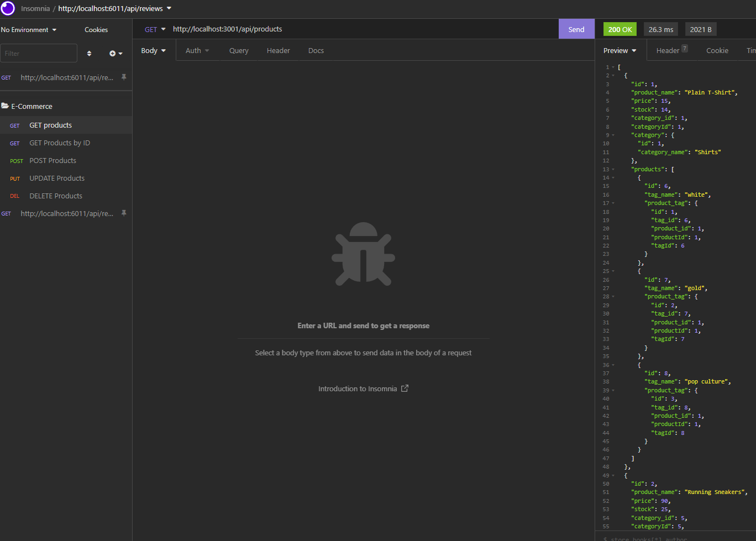Select the DELETE Products request
Image resolution: width=756 pixels, height=541 pixels.
[66, 196]
